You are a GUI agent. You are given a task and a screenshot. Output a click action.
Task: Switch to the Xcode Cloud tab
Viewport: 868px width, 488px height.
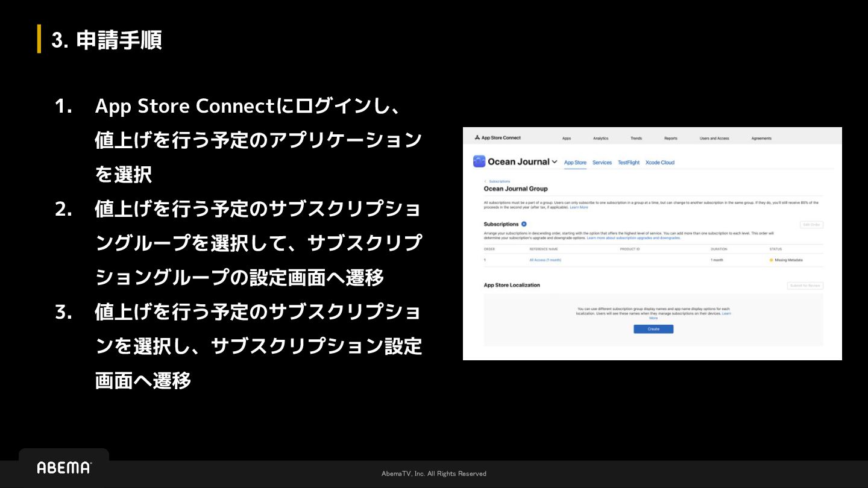(660, 163)
